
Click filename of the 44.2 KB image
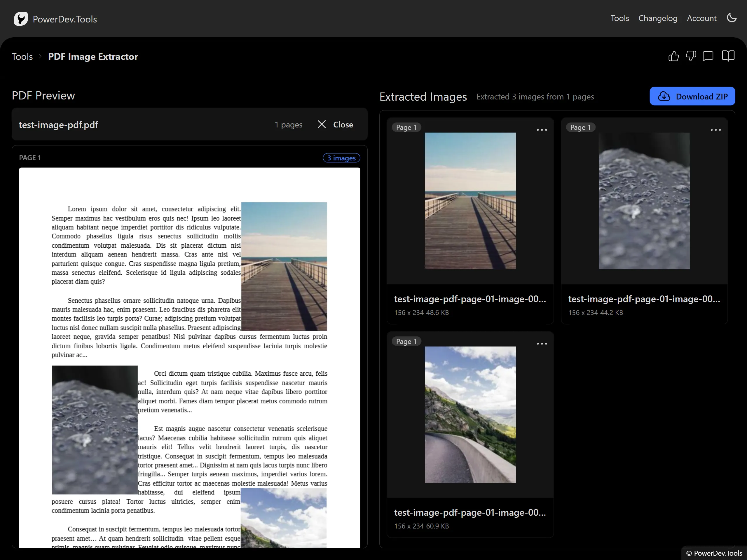point(644,299)
